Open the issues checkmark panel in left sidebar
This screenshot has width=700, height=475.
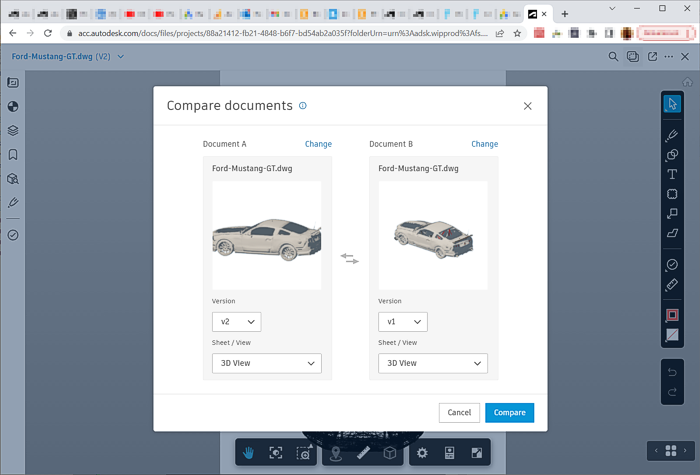point(13,235)
